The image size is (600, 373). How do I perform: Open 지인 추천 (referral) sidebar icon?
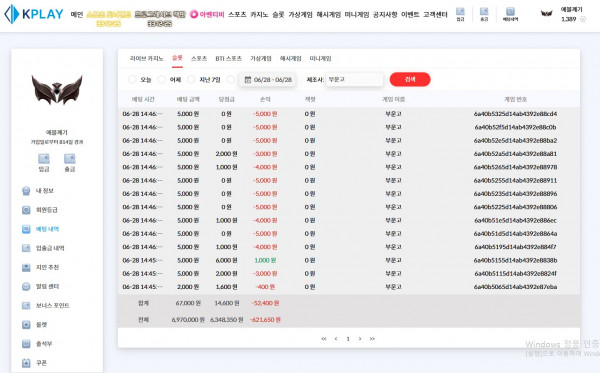tap(26, 267)
